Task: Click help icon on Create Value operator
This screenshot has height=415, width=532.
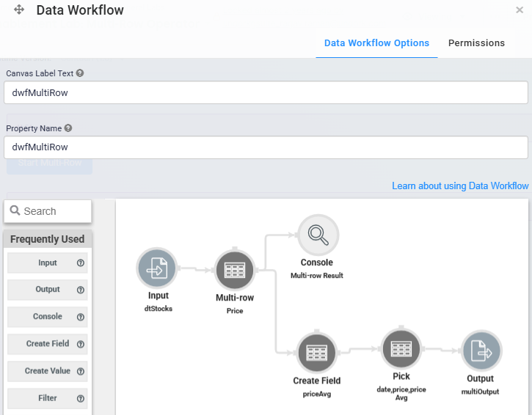Action: click(81, 371)
